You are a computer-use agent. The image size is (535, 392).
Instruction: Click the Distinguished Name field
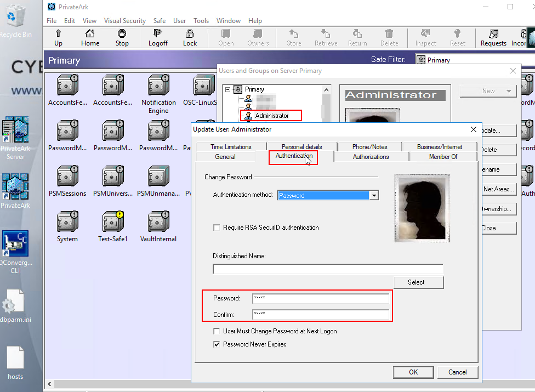tap(328, 269)
